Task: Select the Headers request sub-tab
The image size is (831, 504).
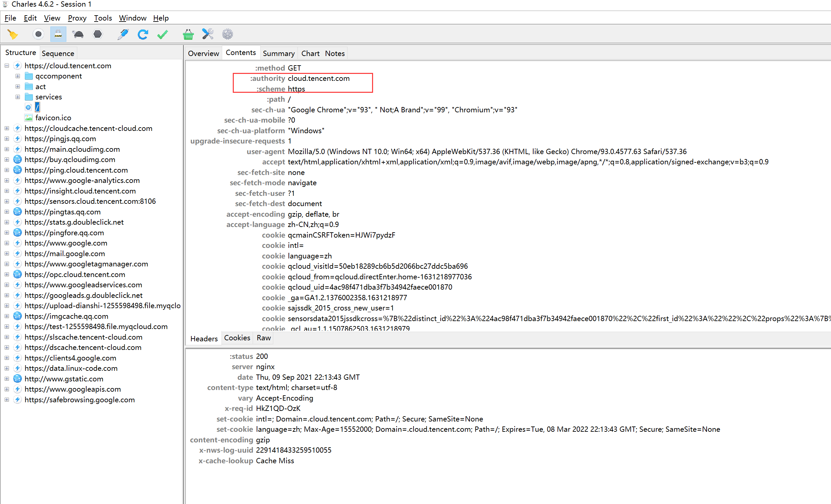Action: click(204, 339)
